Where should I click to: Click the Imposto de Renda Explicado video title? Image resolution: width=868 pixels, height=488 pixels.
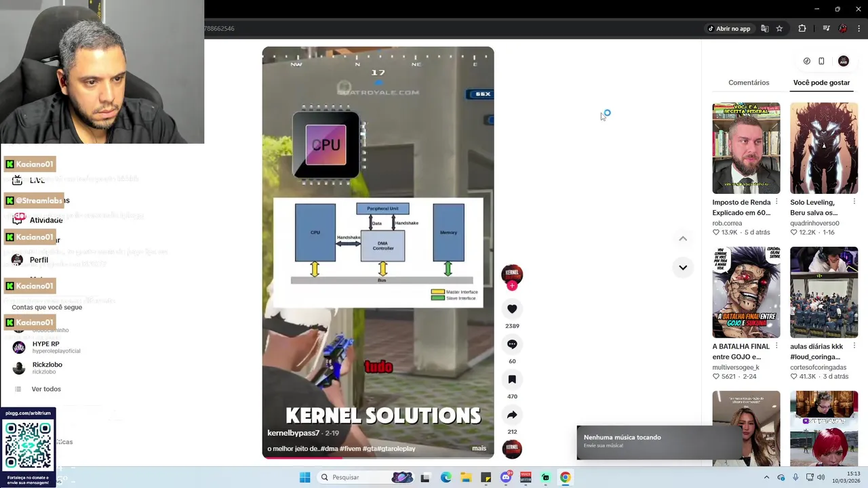[x=741, y=207]
